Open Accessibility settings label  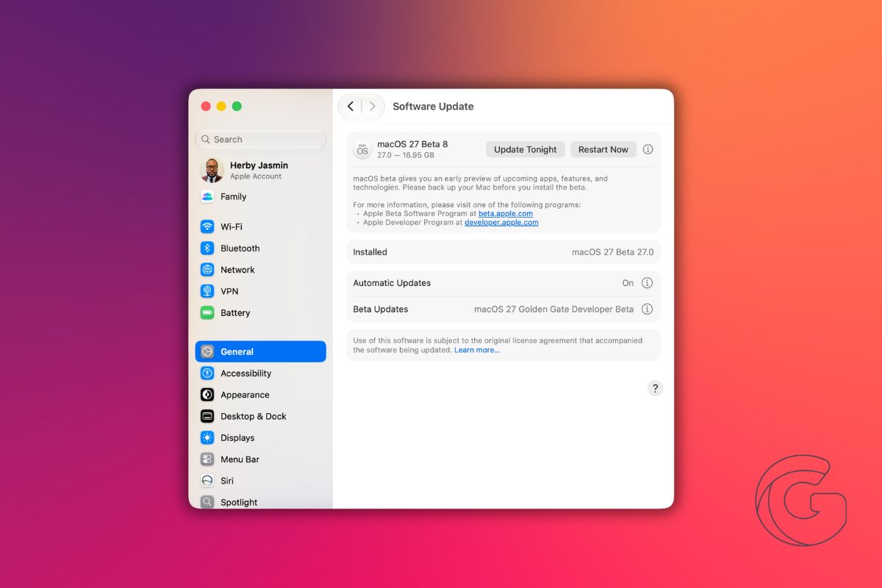coord(246,373)
